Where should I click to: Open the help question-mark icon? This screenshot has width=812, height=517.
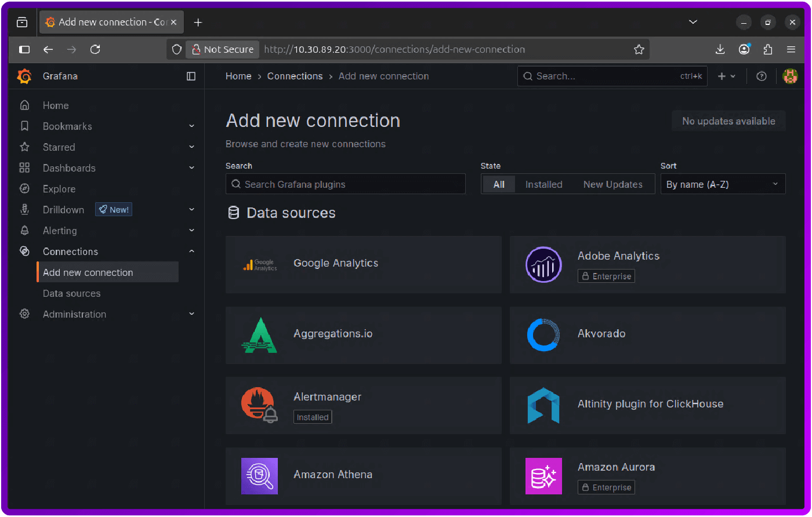pyautogui.click(x=761, y=76)
